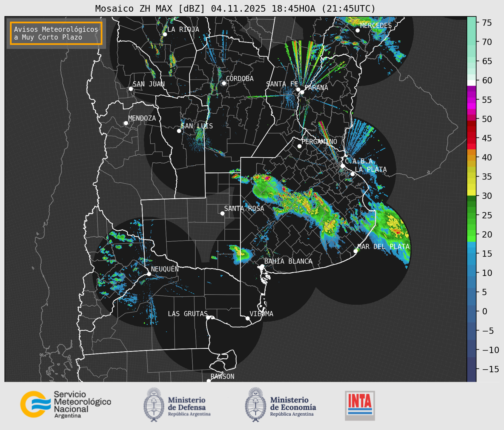This screenshot has height=430, width=504.
Task: Click the 'PARANA' map label
Action: point(316,88)
